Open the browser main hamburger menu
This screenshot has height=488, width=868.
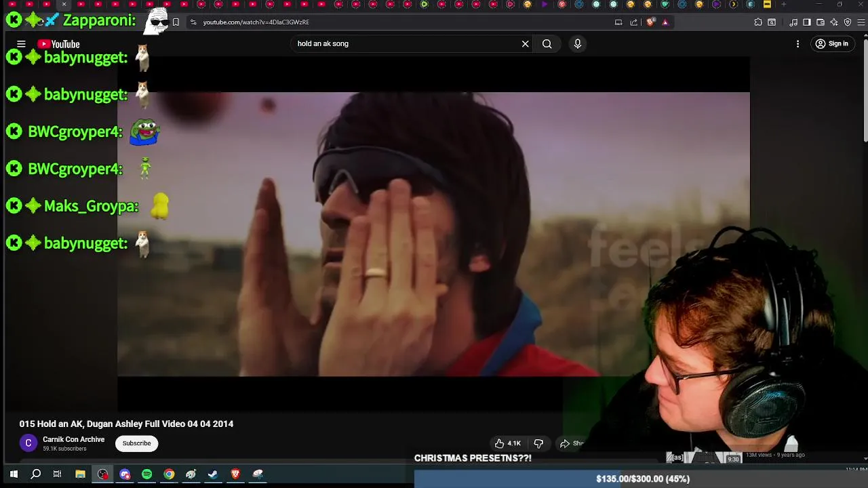coord(862,22)
